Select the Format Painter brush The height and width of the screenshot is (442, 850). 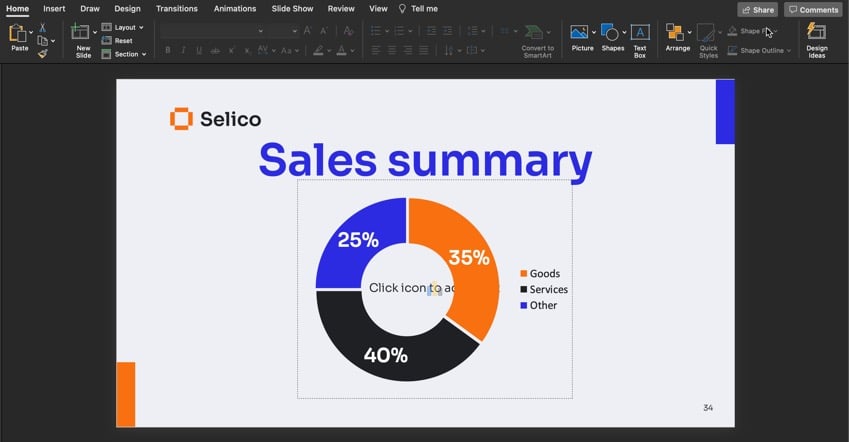pos(43,54)
